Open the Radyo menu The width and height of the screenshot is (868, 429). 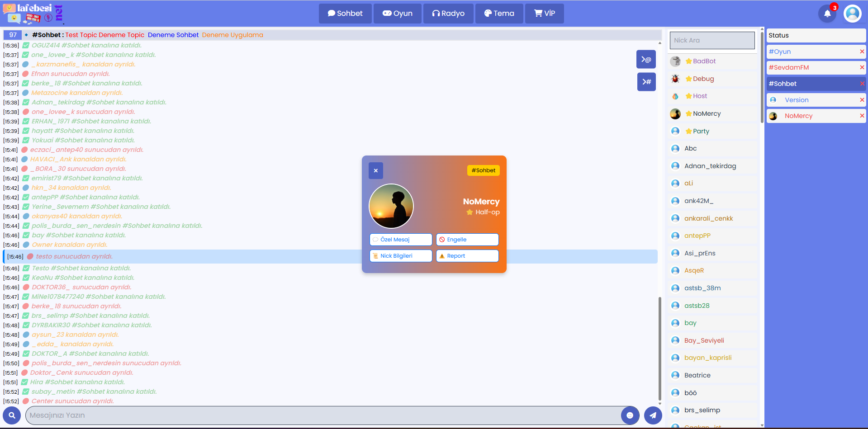[448, 14]
